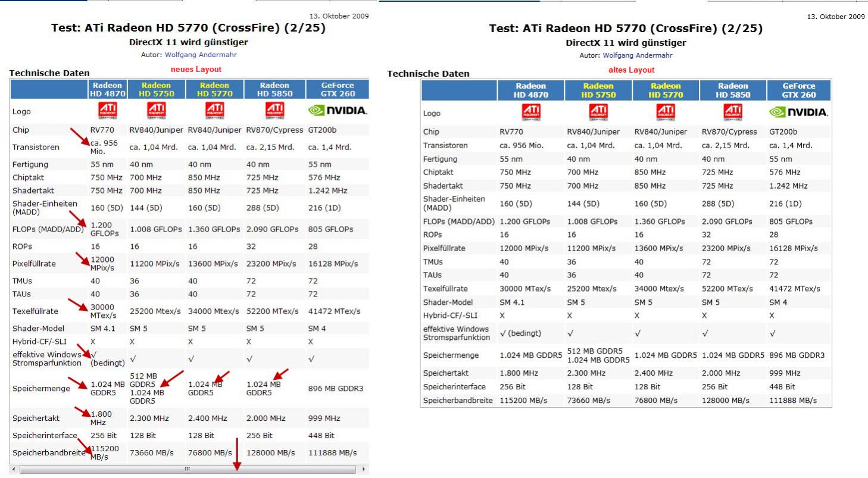Click '448 Bit' cell, neues Layout
868x478 pixels.
pyautogui.click(x=321, y=436)
